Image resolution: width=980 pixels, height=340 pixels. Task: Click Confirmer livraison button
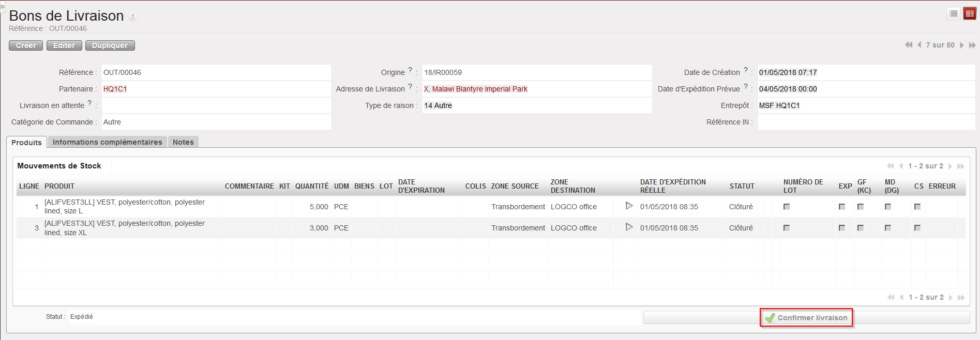(x=806, y=318)
